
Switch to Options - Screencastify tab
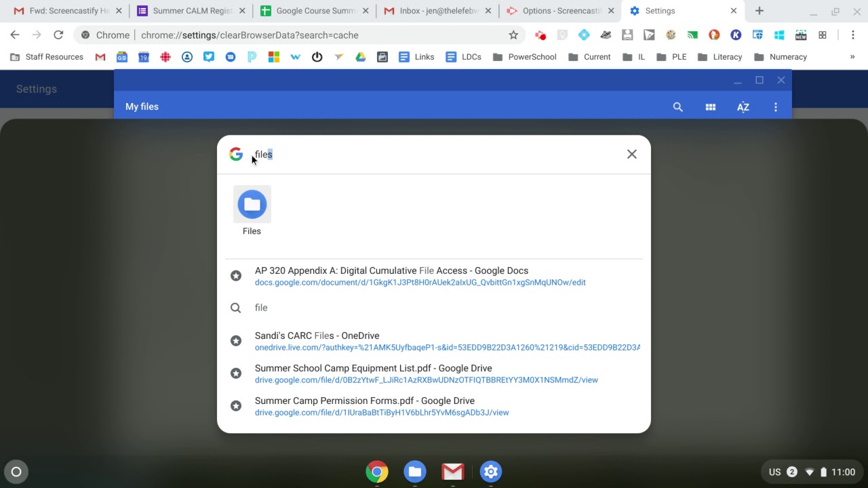click(x=559, y=11)
